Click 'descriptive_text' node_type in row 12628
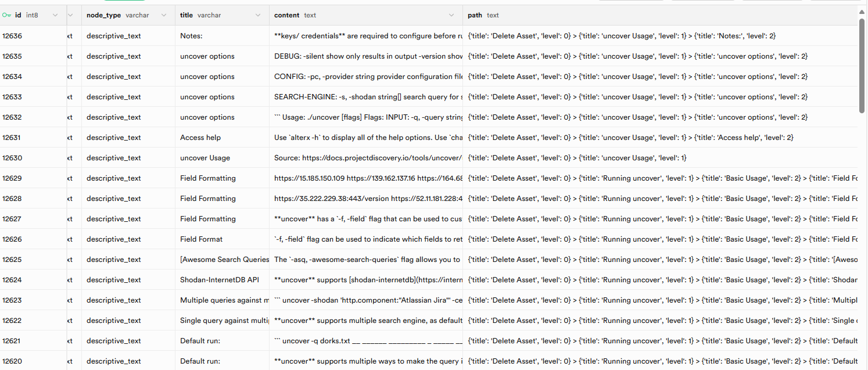Image resolution: width=868 pixels, height=370 pixels. (x=128, y=199)
